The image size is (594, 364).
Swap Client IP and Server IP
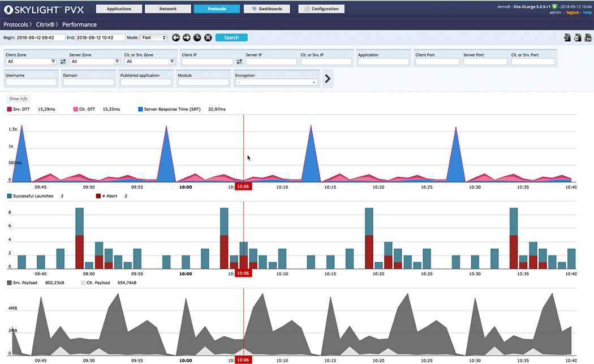coord(239,61)
